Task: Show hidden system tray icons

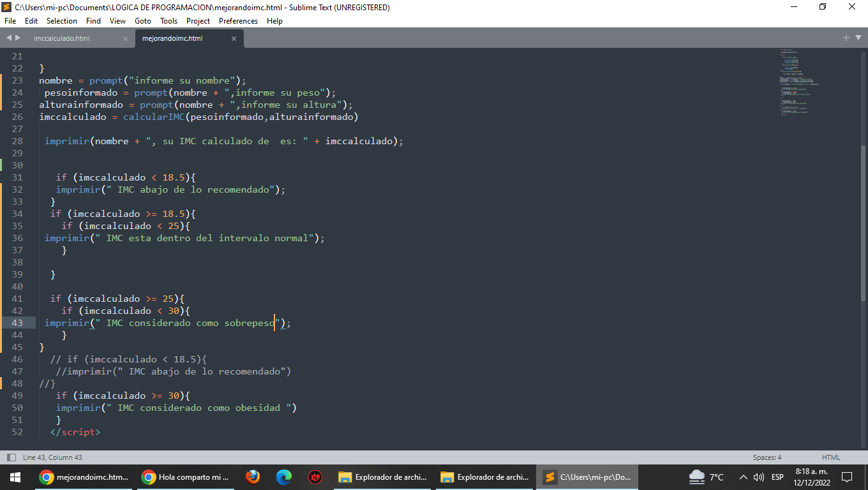Action: click(x=743, y=477)
